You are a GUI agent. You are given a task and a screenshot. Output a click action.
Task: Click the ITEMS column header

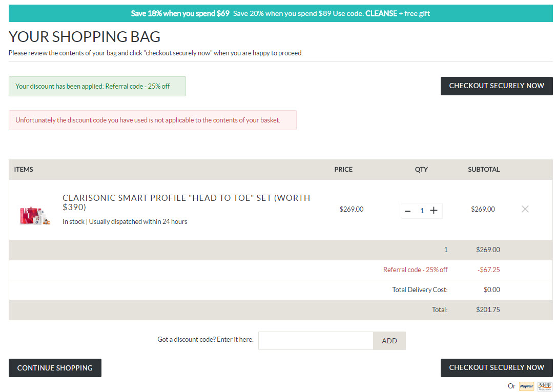[x=24, y=170]
